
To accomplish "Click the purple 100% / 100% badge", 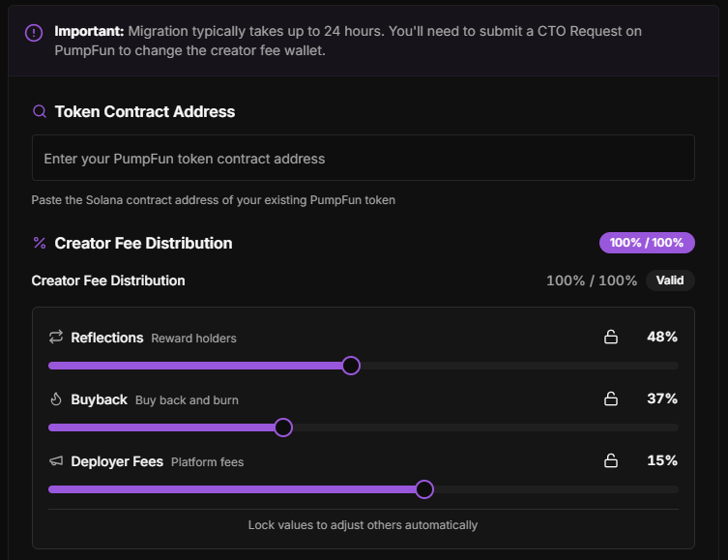I will click(x=647, y=243).
